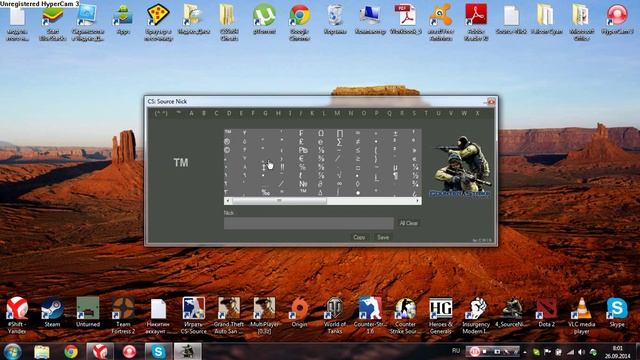Select letter Q in the alphabet row
This screenshot has width=640, height=360.
(x=389, y=113)
